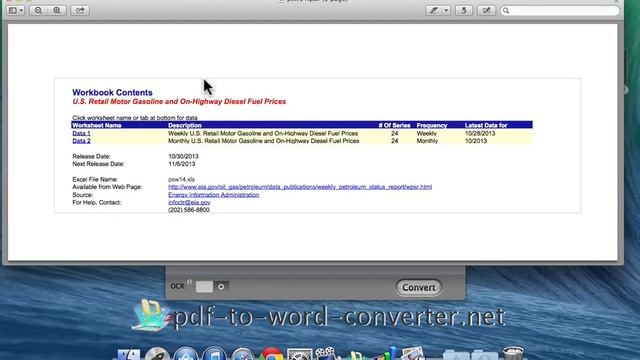Open the highlight color dropdown arrow
The image size is (640, 360).
(x=446, y=10)
